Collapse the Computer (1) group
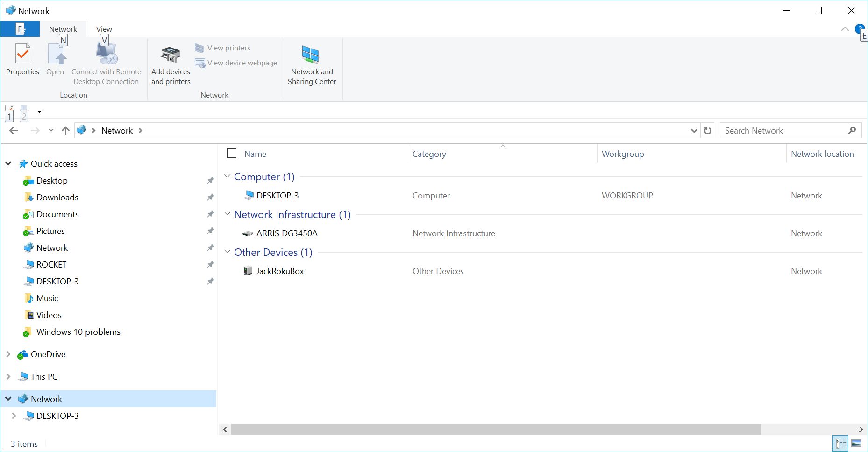 228,176
